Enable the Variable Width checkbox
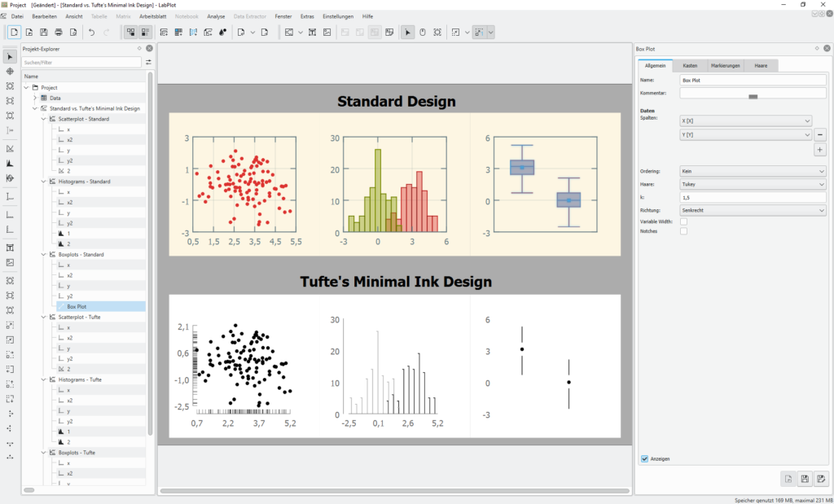834x504 pixels. pos(683,221)
